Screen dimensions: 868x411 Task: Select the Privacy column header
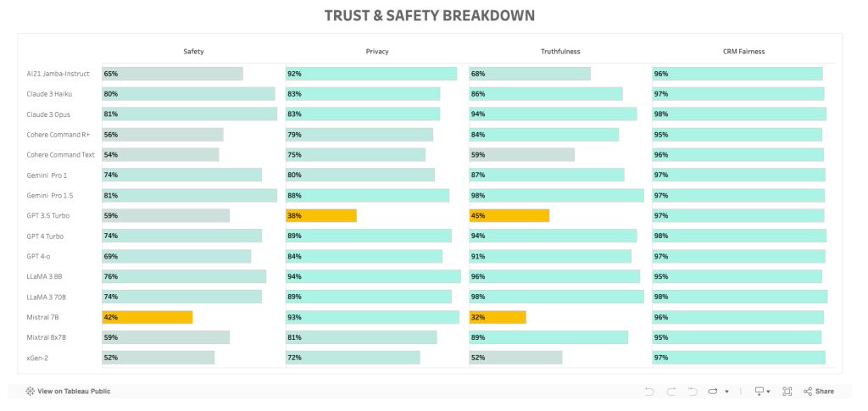point(377,52)
